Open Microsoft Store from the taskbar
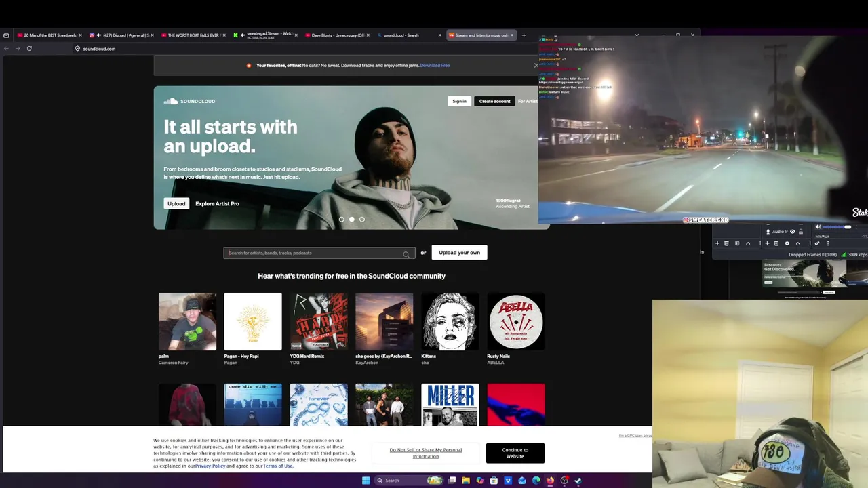The image size is (868, 488). [x=494, y=481]
